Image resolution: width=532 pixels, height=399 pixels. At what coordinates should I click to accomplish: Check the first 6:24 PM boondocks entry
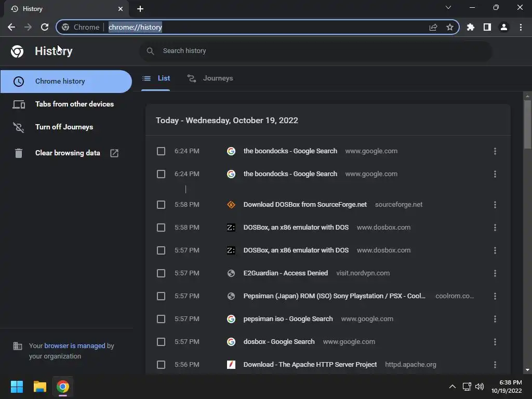(x=161, y=151)
